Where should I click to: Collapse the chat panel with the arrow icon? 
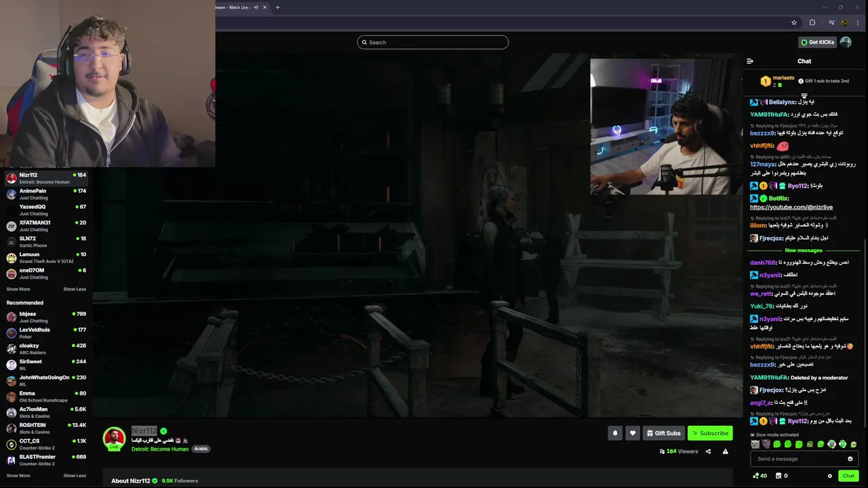point(750,61)
